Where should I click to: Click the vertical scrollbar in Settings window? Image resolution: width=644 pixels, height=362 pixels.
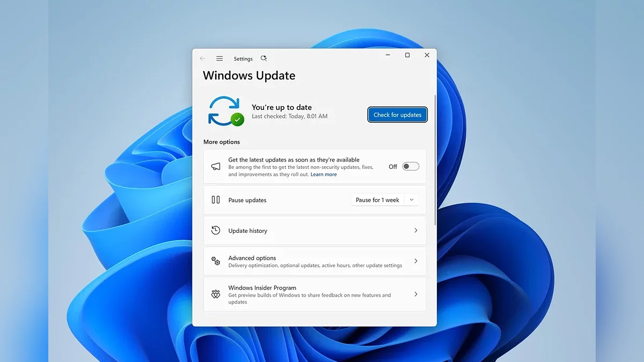(x=435, y=161)
